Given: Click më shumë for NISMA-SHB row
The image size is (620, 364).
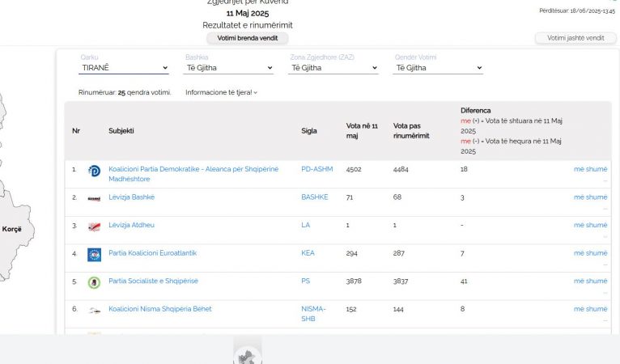Looking at the screenshot, I should 590,309.
